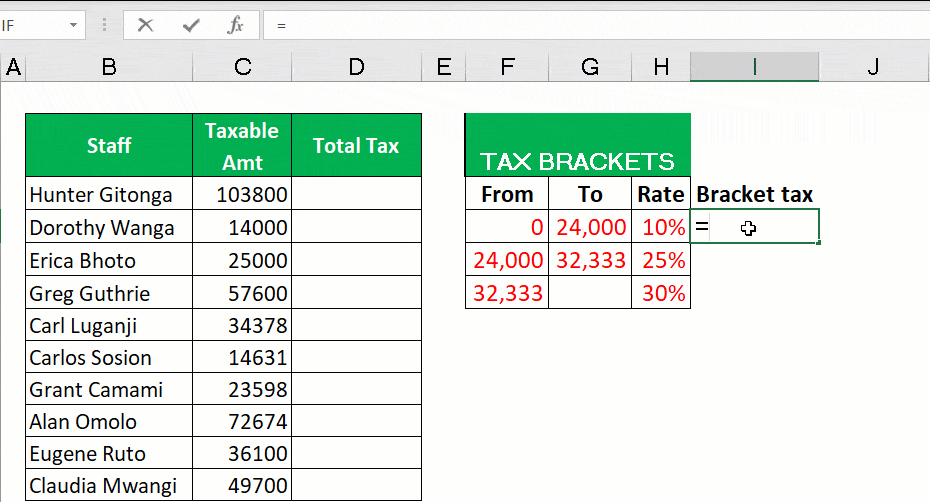Select the To value 24,000 cell

click(590, 227)
